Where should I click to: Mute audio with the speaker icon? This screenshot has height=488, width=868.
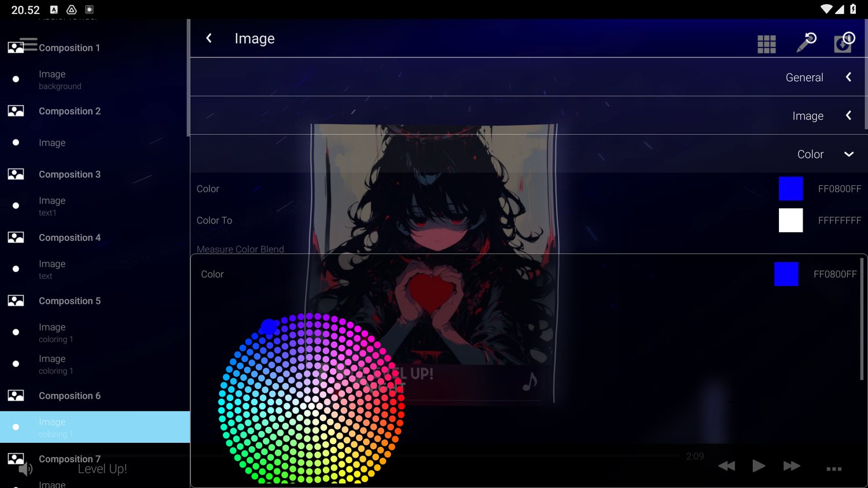click(x=25, y=469)
